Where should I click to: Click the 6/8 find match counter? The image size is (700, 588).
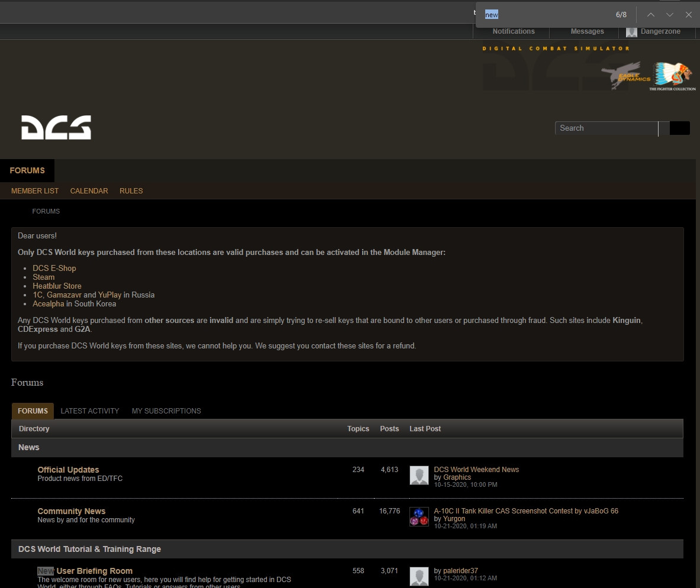click(x=621, y=15)
